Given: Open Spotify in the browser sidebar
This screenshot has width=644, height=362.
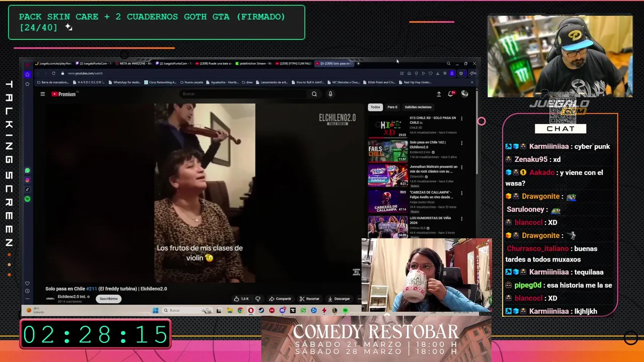Looking at the screenshot, I should tap(27, 199).
